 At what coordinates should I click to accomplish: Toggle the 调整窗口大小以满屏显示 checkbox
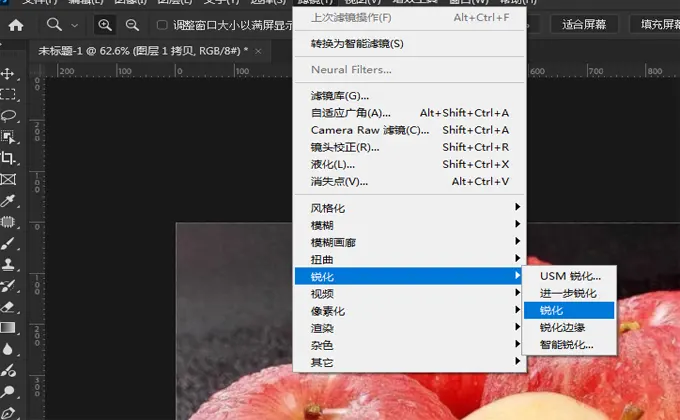pyautogui.click(x=163, y=25)
